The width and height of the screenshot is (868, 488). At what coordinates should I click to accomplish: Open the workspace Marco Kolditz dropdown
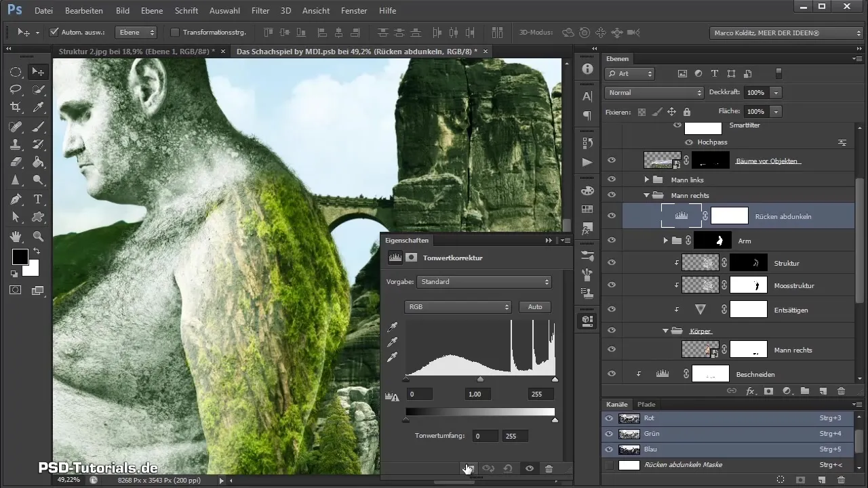pos(785,33)
